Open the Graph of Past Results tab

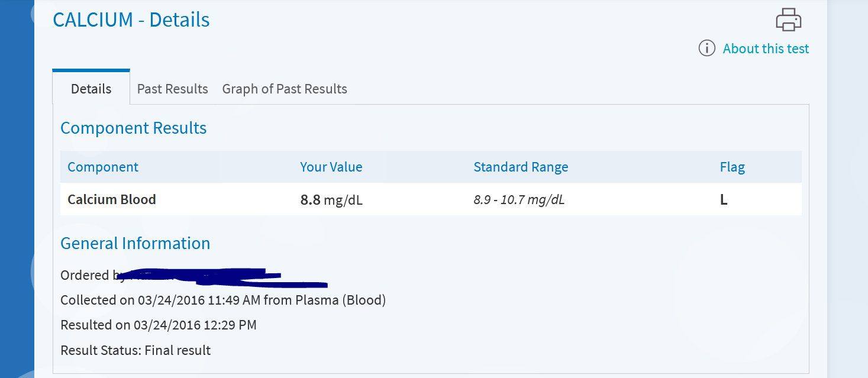click(285, 89)
